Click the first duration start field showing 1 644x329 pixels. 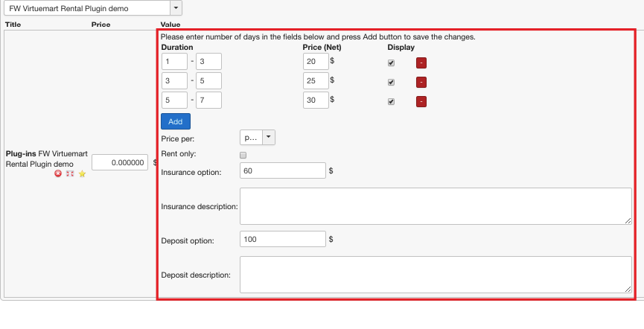(x=174, y=63)
